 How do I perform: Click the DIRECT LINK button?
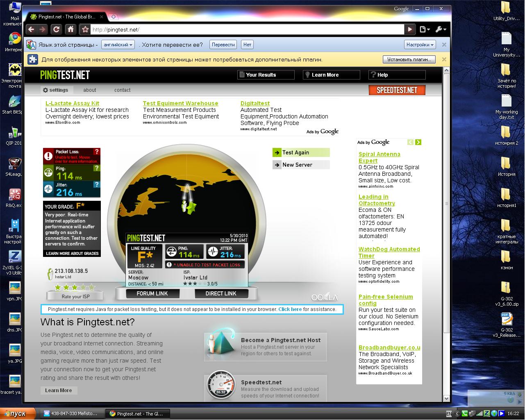click(221, 293)
